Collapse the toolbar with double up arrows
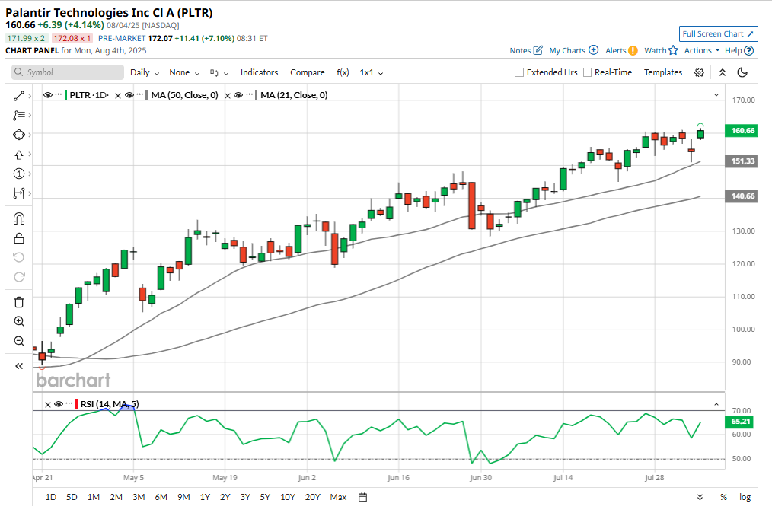This screenshot has height=532, width=772. coord(723,73)
